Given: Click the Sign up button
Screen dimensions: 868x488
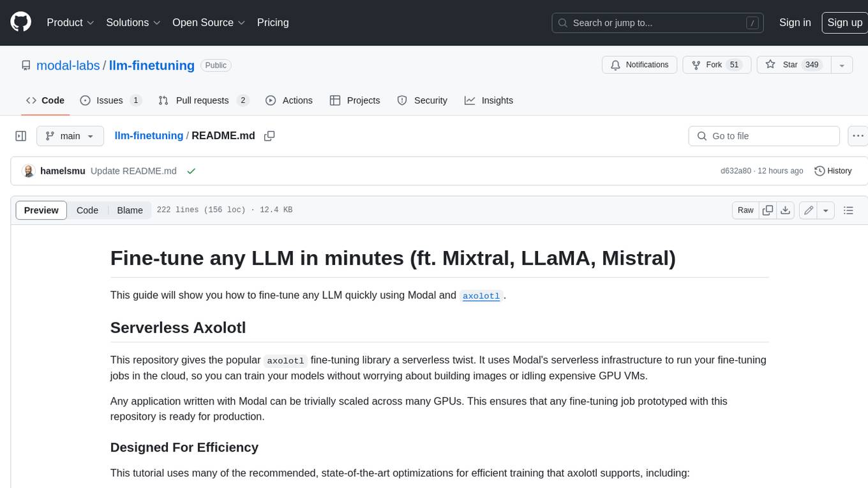Looking at the screenshot, I should [844, 22].
